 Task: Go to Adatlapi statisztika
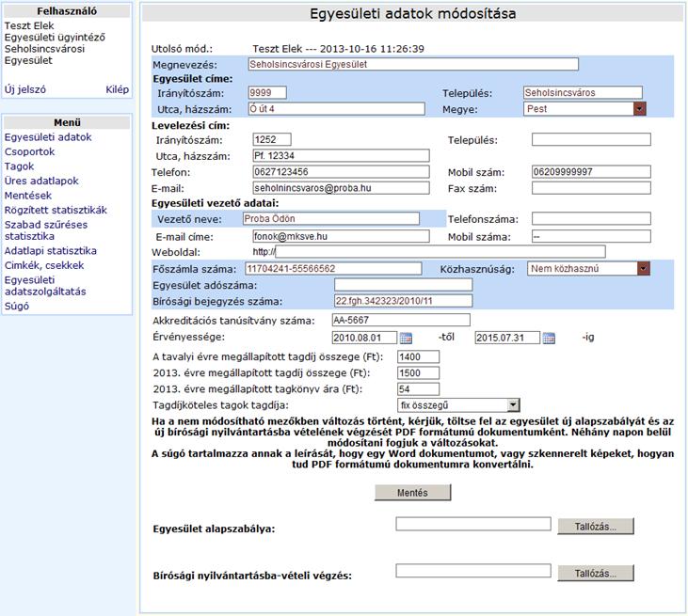pyautogui.click(x=51, y=251)
